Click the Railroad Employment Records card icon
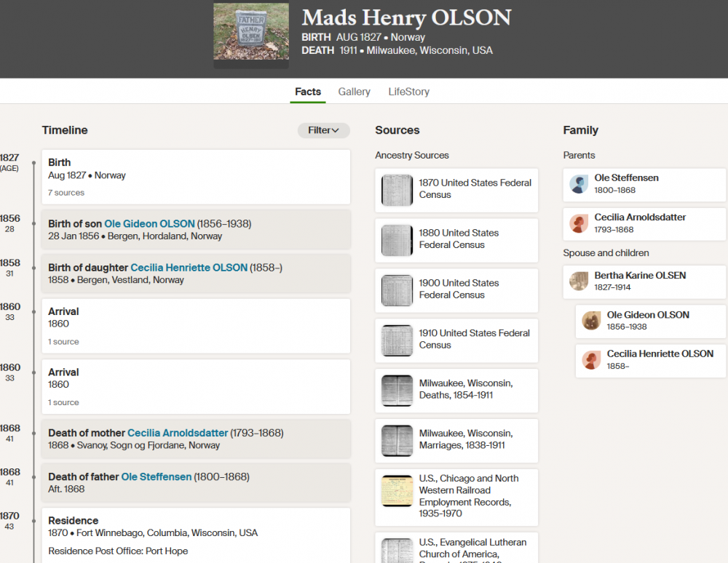728x563 pixels. pos(397,491)
